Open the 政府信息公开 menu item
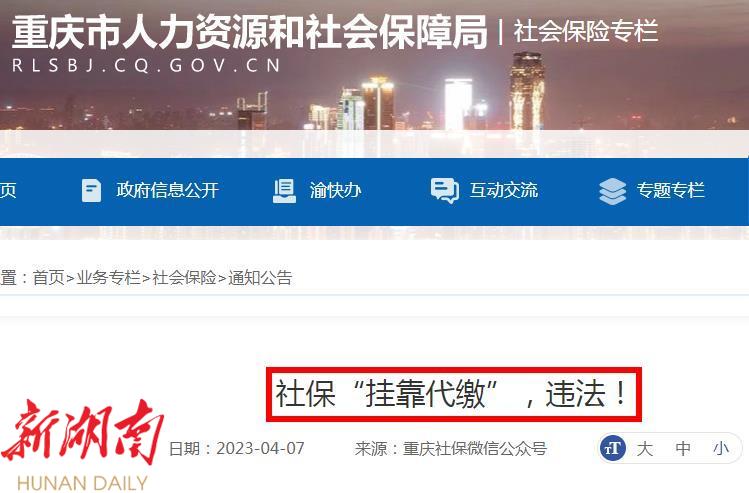This screenshot has height=493, width=749. [x=168, y=190]
